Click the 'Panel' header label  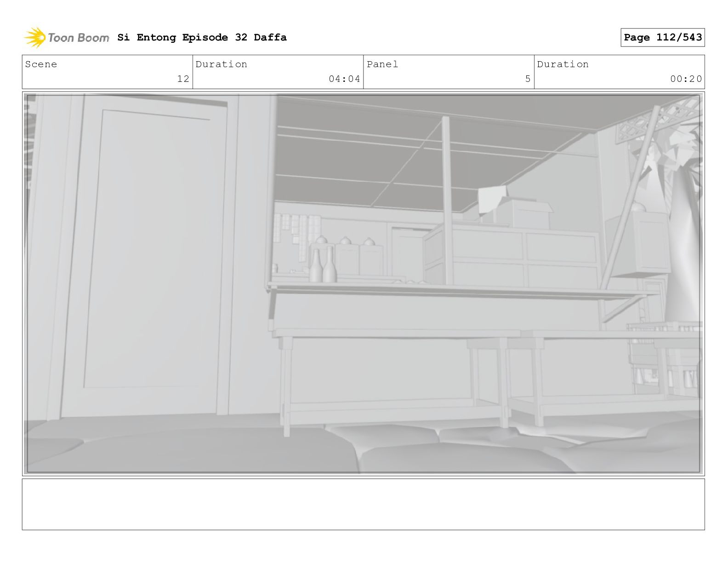point(382,64)
